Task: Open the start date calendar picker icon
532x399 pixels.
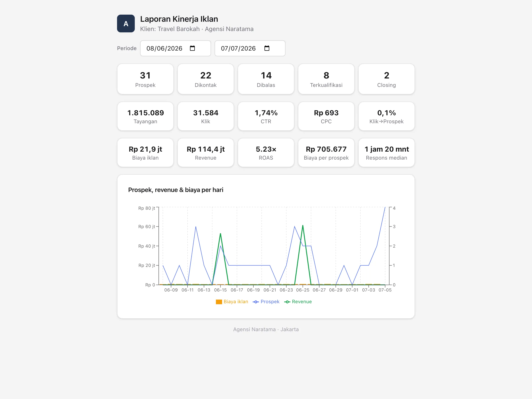Action: coord(192,48)
